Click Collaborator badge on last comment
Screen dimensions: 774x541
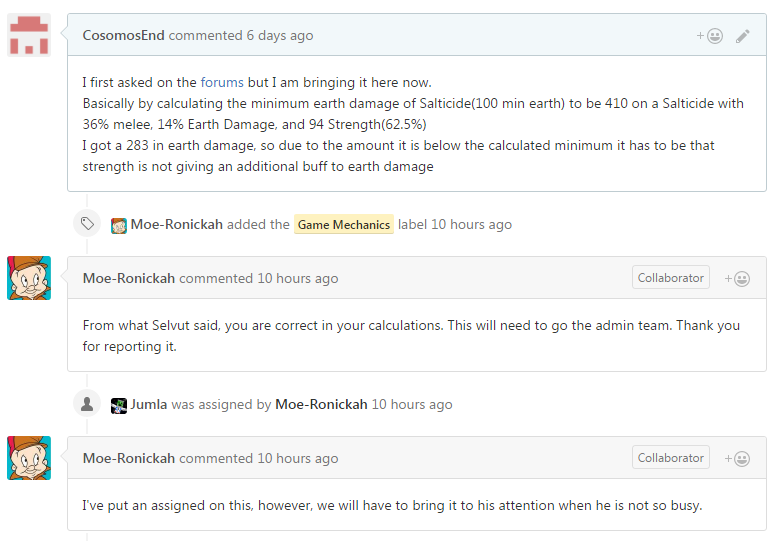coord(670,458)
